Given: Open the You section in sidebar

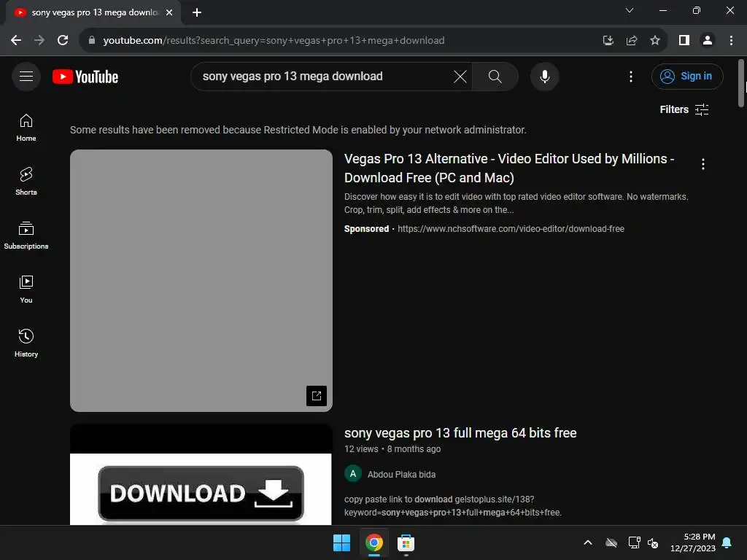Looking at the screenshot, I should 26,289.
